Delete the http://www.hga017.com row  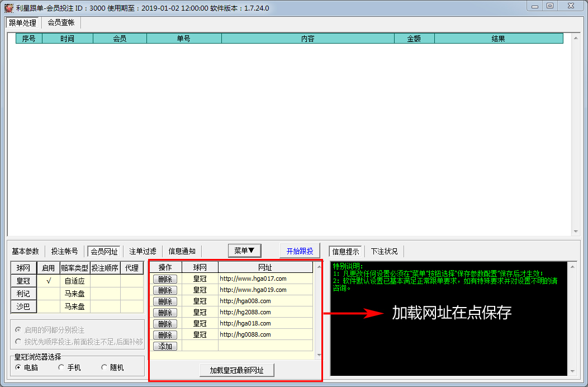(165, 279)
